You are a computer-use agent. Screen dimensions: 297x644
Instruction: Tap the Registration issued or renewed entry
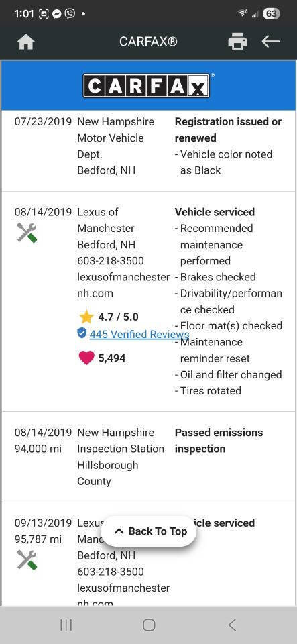pyautogui.click(x=228, y=129)
